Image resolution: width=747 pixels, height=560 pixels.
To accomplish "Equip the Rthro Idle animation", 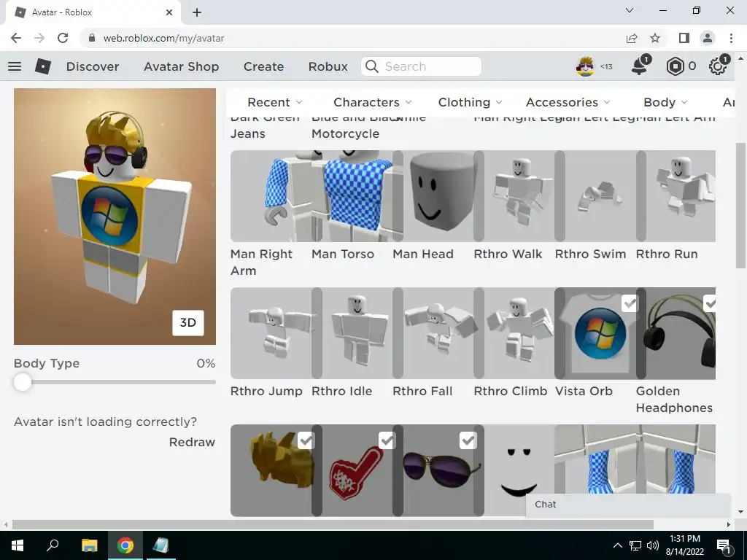I will tap(352, 332).
